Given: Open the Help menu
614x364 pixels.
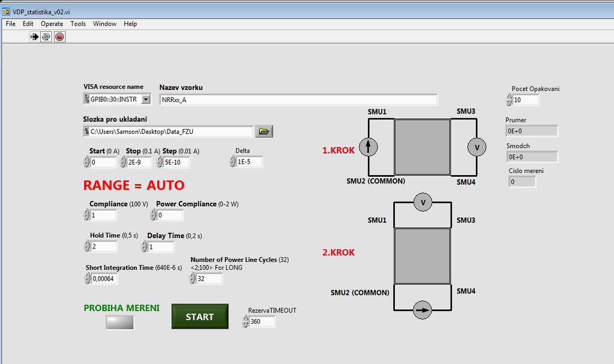Looking at the screenshot, I should (130, 23).
